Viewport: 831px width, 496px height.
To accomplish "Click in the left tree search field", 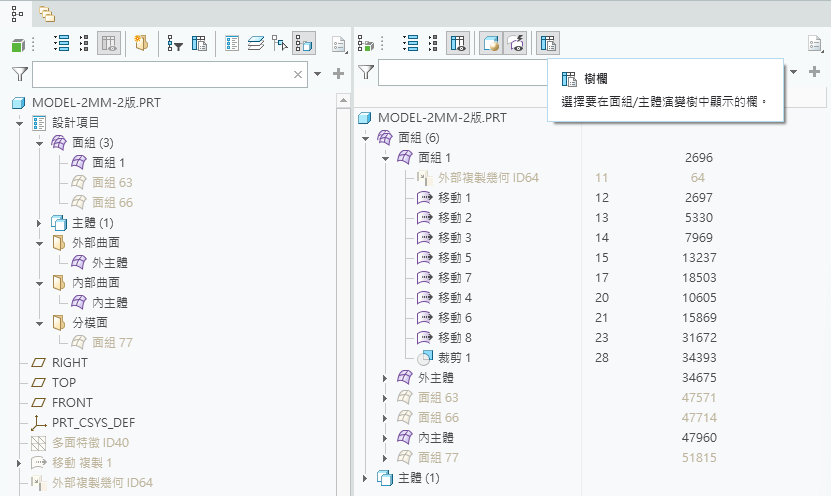I will (x=160, y=74).
